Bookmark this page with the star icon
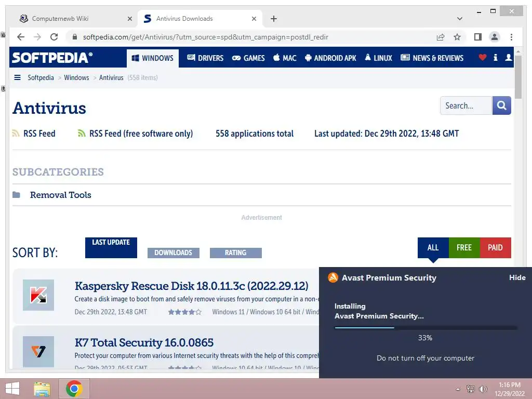532x399 pixels. 457,37
